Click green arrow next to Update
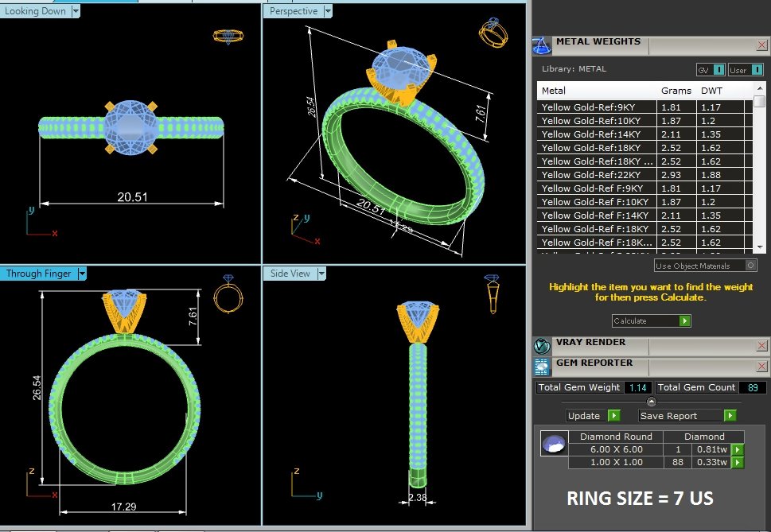 pos(614,416)
